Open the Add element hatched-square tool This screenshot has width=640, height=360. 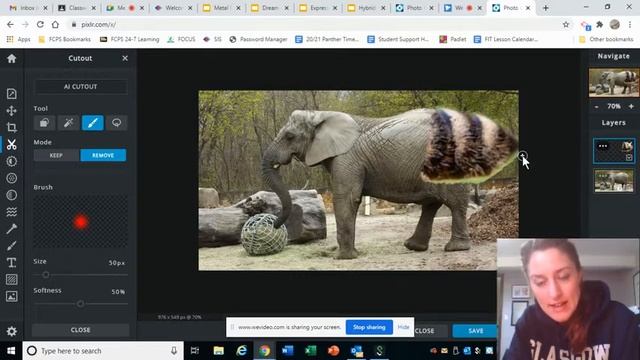[x=11, y=280]
